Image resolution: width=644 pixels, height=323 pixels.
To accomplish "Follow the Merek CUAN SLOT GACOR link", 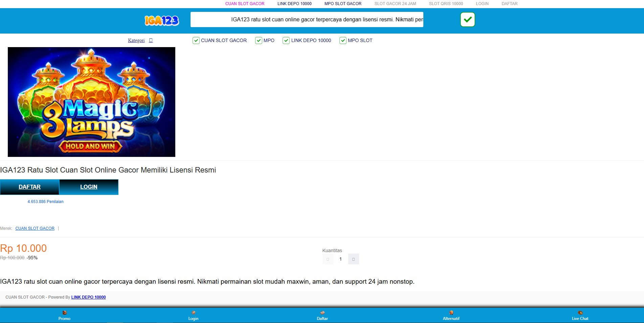I will tap(35, 228).
